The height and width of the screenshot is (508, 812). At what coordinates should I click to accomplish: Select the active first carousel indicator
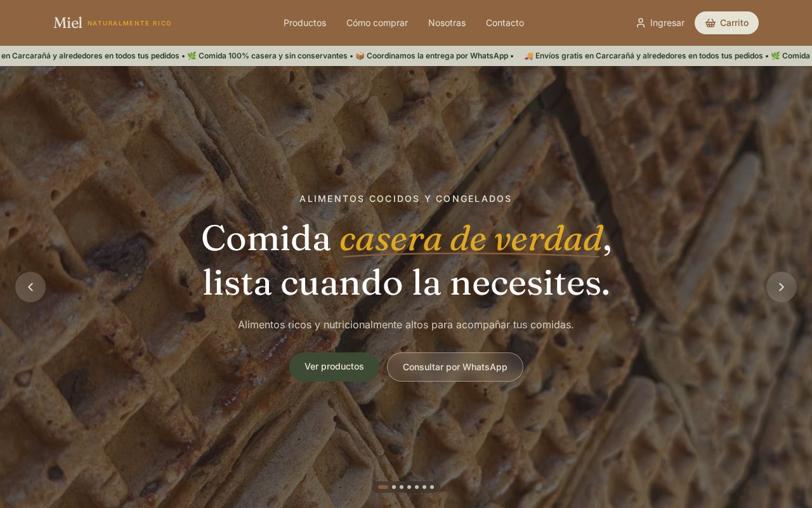[x=383, y=487]
